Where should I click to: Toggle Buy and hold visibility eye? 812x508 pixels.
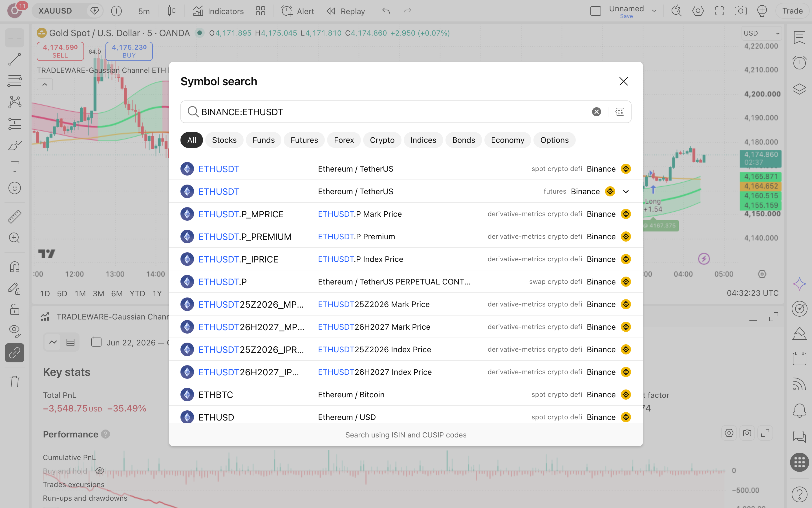(100, 471)
